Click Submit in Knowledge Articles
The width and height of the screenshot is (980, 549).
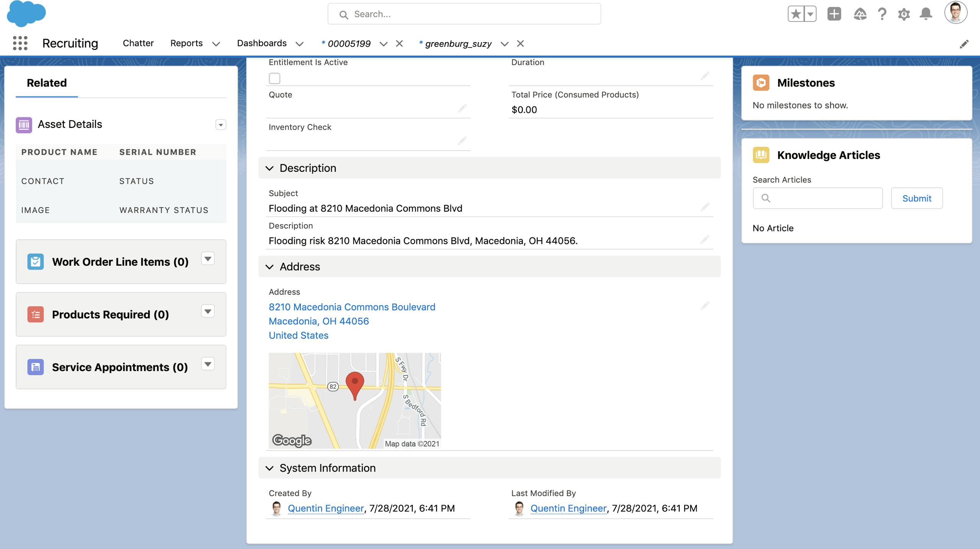(916, 198)
